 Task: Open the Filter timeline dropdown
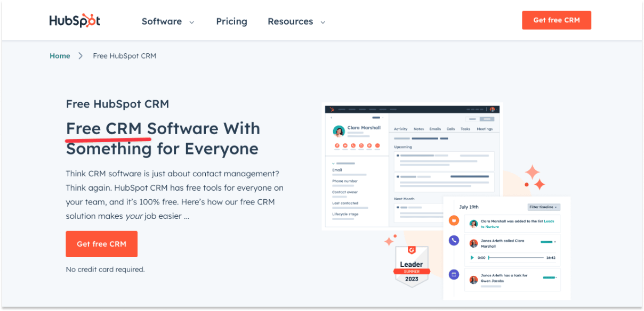click(x=544, y=207)
